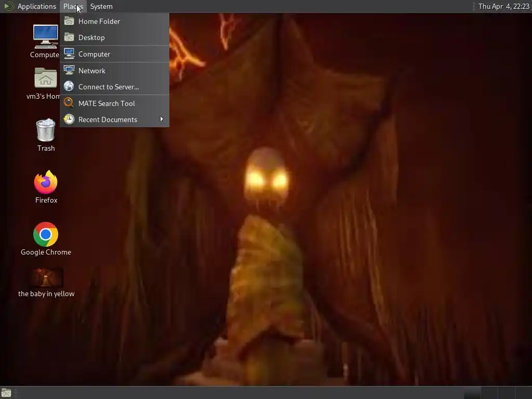Image resolution: width=532 pixels, height=399 pixels.
Task: Select the Google Chrome desktop icon
Action: [46, 234]
